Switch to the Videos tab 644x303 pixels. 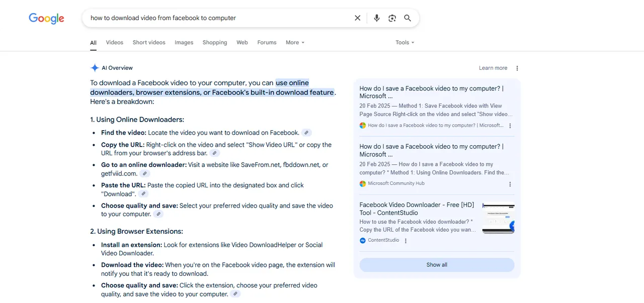(x=115, y=43)
